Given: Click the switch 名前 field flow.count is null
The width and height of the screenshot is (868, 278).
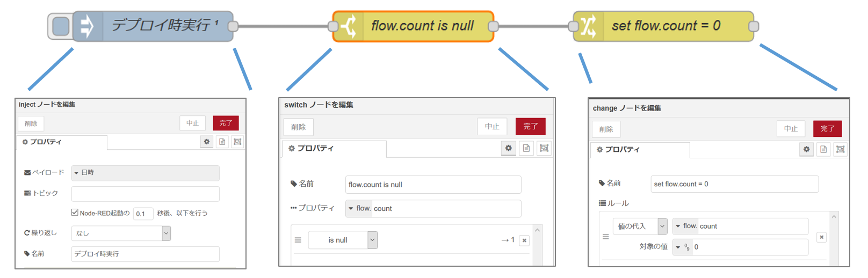Looking at the screenshot, I should tap(433, 185).
